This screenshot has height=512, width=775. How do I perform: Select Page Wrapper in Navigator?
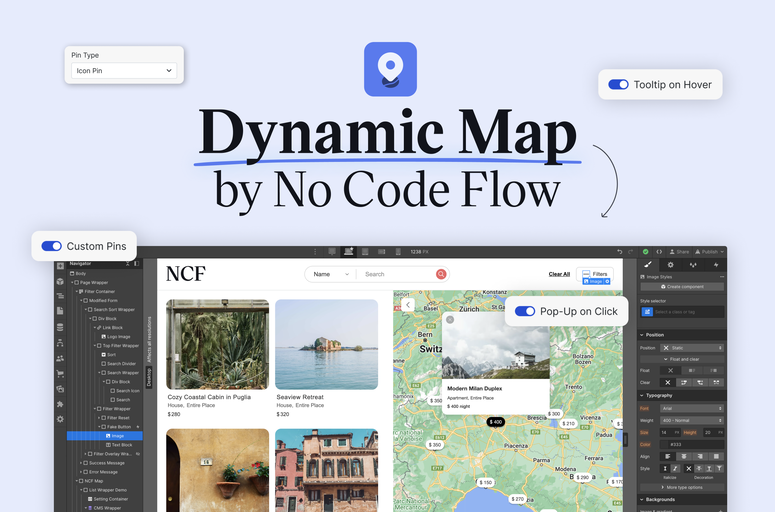(93, 283)
